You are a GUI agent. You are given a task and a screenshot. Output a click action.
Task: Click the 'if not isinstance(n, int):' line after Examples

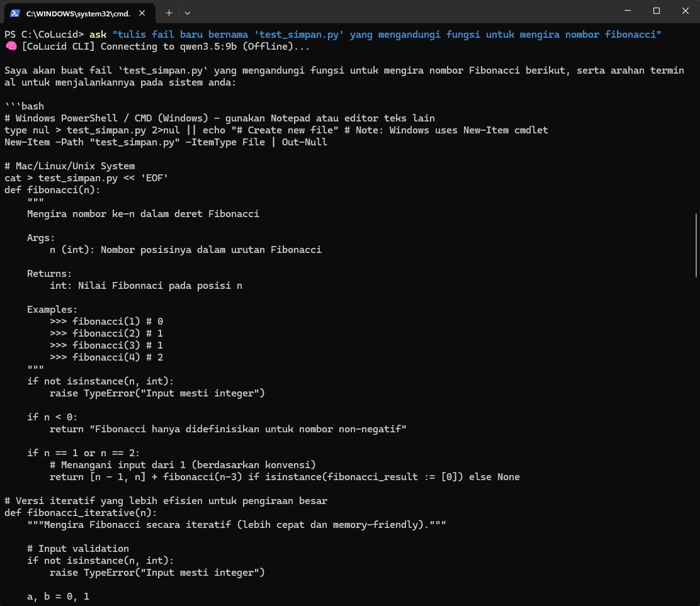(x=101, y=381)
